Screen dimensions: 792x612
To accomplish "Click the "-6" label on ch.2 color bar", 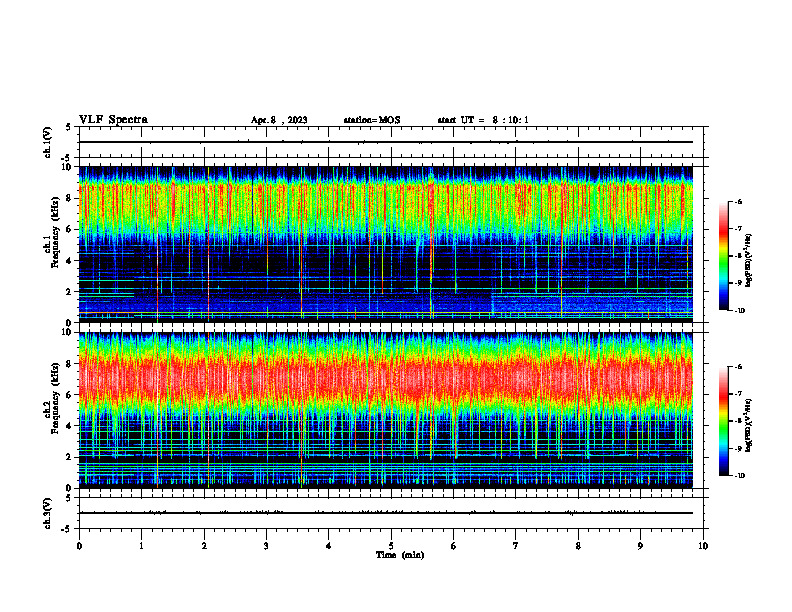I will pos(738,367).
